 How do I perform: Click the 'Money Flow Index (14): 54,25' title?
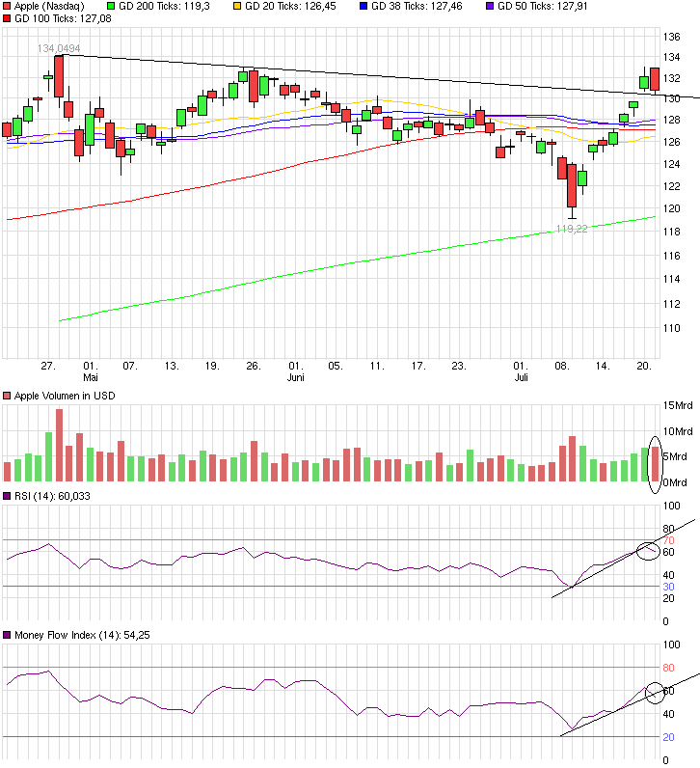point(82,635)
